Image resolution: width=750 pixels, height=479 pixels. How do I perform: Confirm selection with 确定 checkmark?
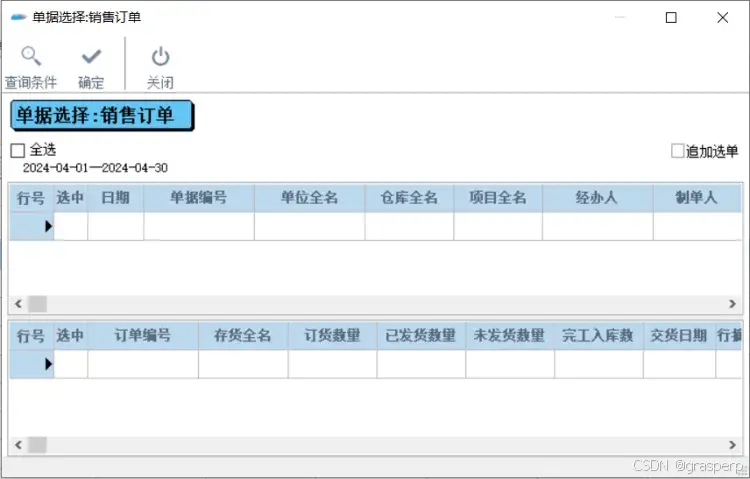click(91, 67)
